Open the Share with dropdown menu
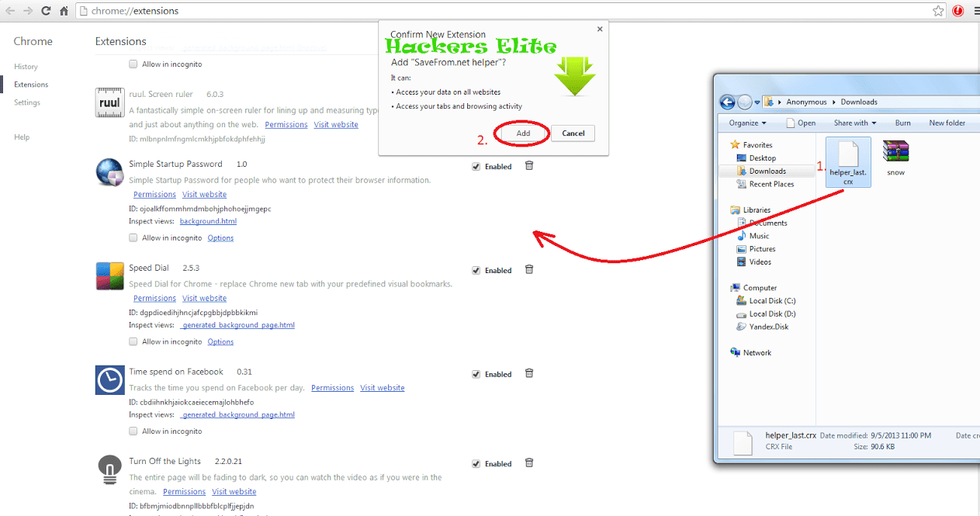 coord(855,123)
